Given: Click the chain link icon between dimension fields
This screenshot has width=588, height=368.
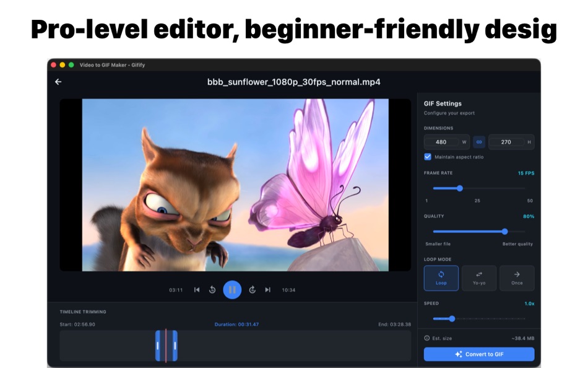Looking at the screenshot, I should (478, 142).
